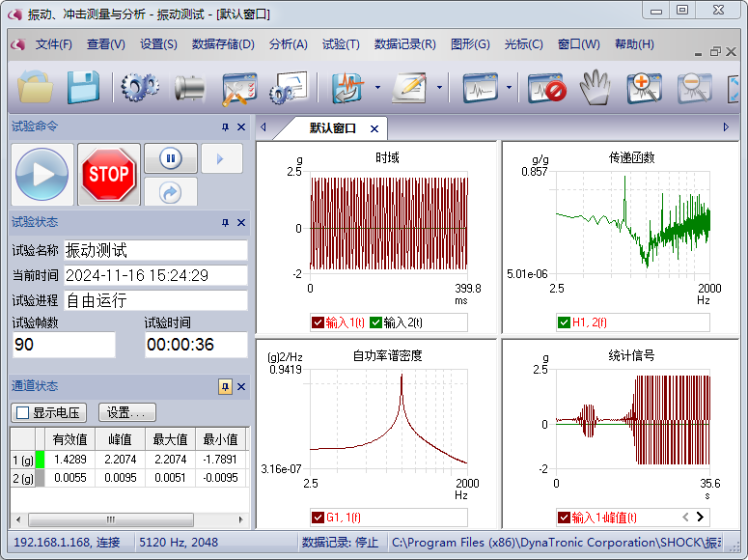
Task: Toggle the H1, 2(f) trace checkbox
Action: [565, 322]
